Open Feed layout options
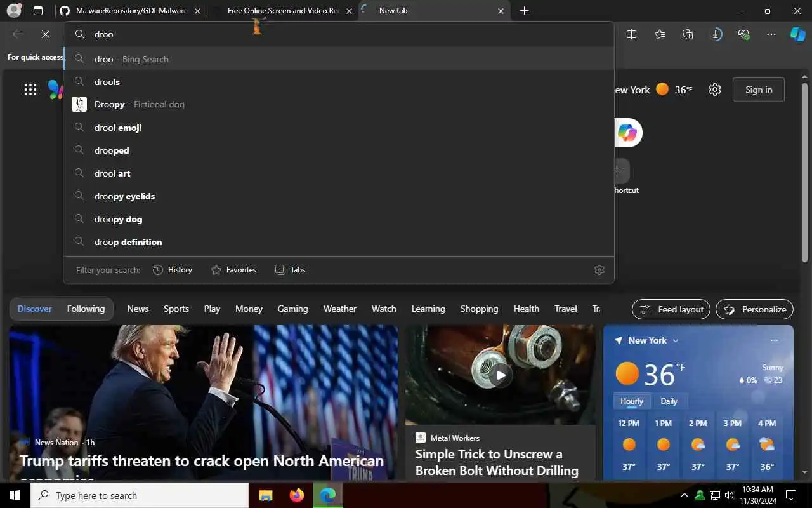The width and height of the screenshot is (812, 508). (x=671, y=309)
